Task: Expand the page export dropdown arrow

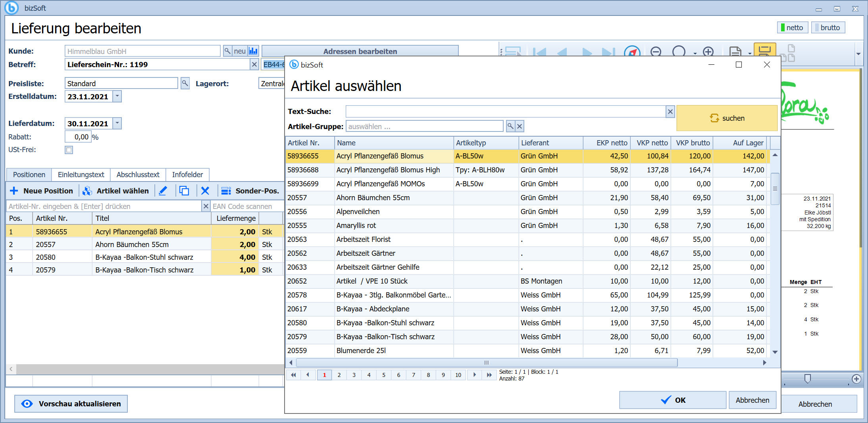Action: click(750, 53)
